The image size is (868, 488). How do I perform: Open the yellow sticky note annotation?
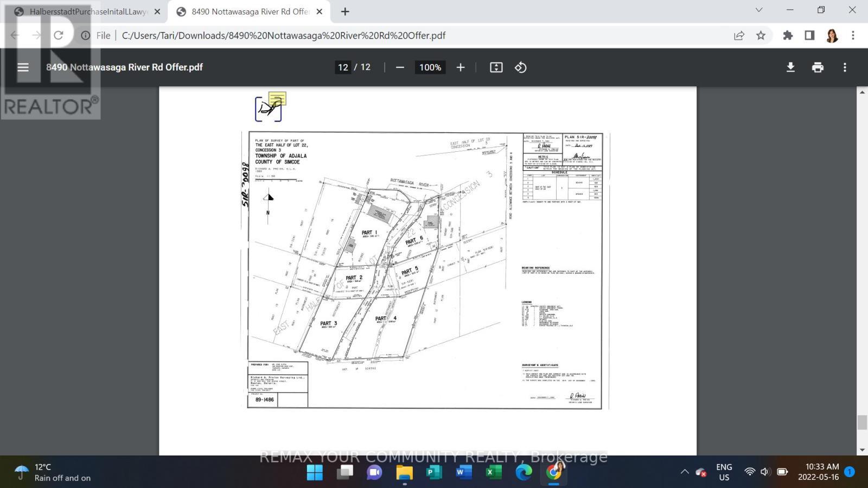coord(277,99)
